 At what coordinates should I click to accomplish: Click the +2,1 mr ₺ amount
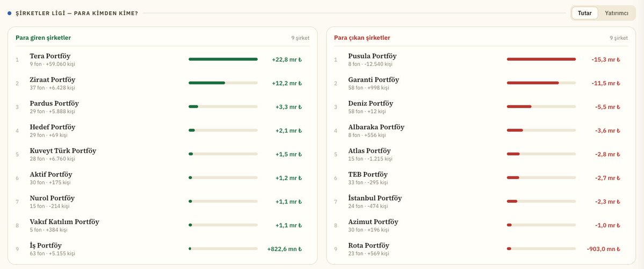coord(289,131)
